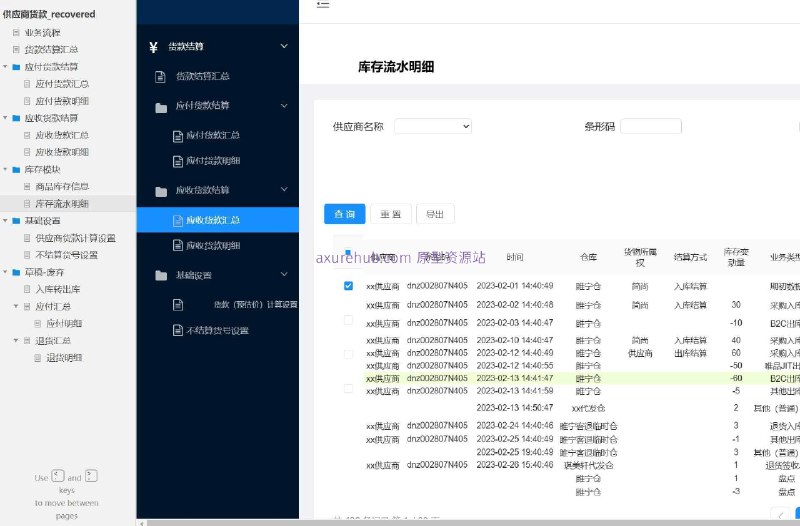Viewport: 800px width, 526px height.
Task: Collapse 草稿-废弃 triangle in left tree
Action: click(6, 272)
